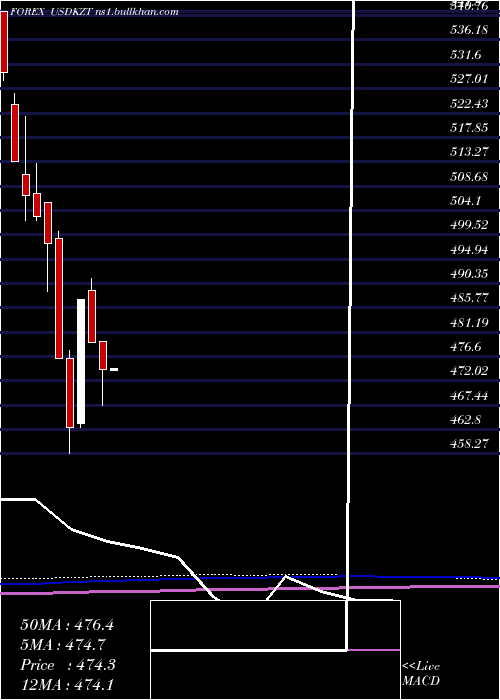Click the Price : 474.3 readout
Viewport: 500px width, 700px height.
tap(68, 665)
